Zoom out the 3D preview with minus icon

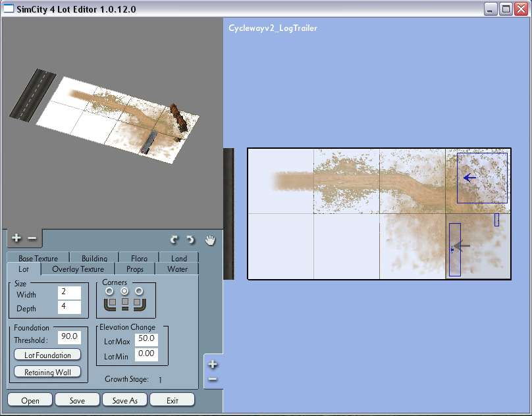pos(32,238)
